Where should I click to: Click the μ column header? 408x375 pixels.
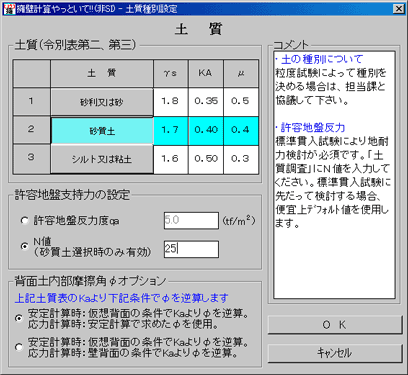coord(241,74)
